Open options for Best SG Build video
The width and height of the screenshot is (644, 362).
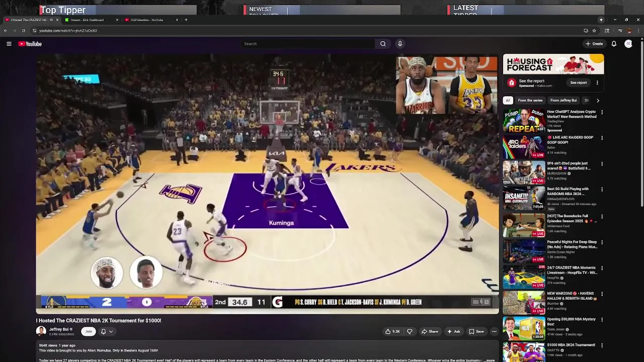coord(602,190)
